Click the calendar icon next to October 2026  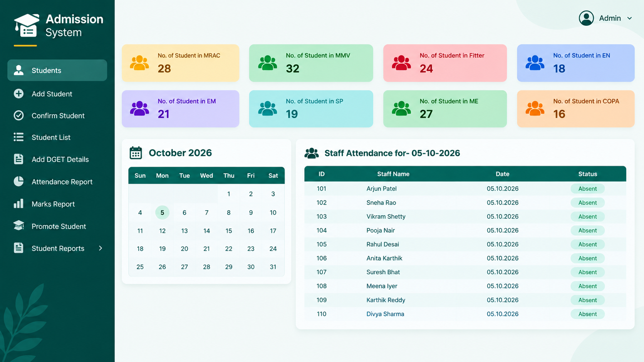pyautogui.click(x=136, y=153)
